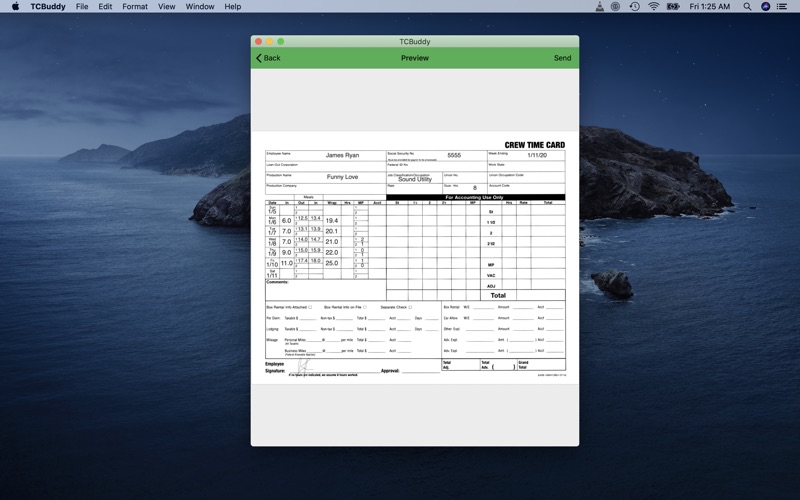Open the clock showing Fri 1:25 AM
This screenshot has height=500, width=800.
click(709, 7)
